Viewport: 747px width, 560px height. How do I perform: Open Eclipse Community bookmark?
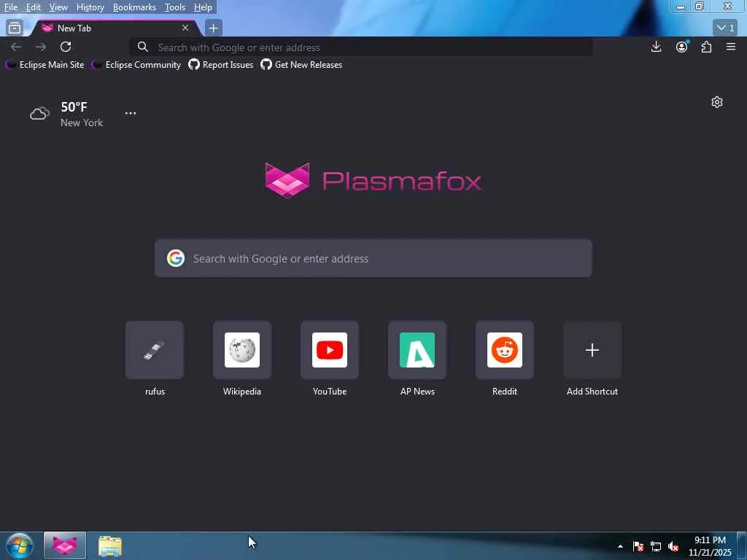tap(136, 65)
